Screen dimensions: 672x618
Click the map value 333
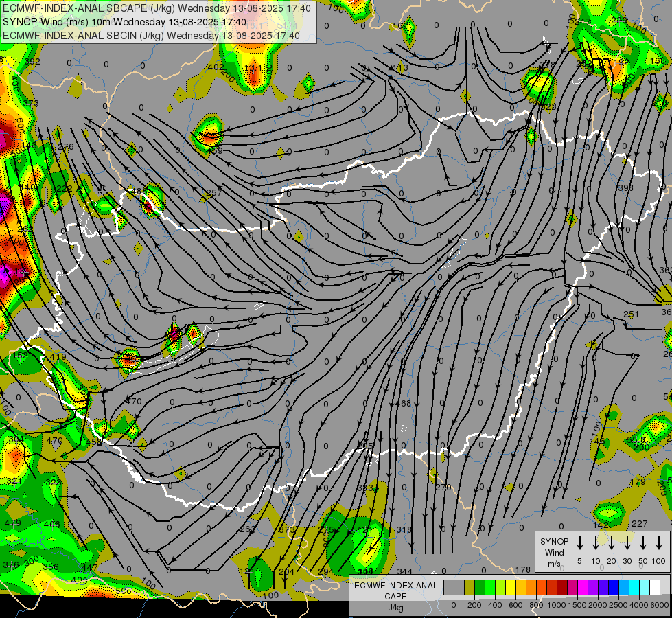coord(365,488)
